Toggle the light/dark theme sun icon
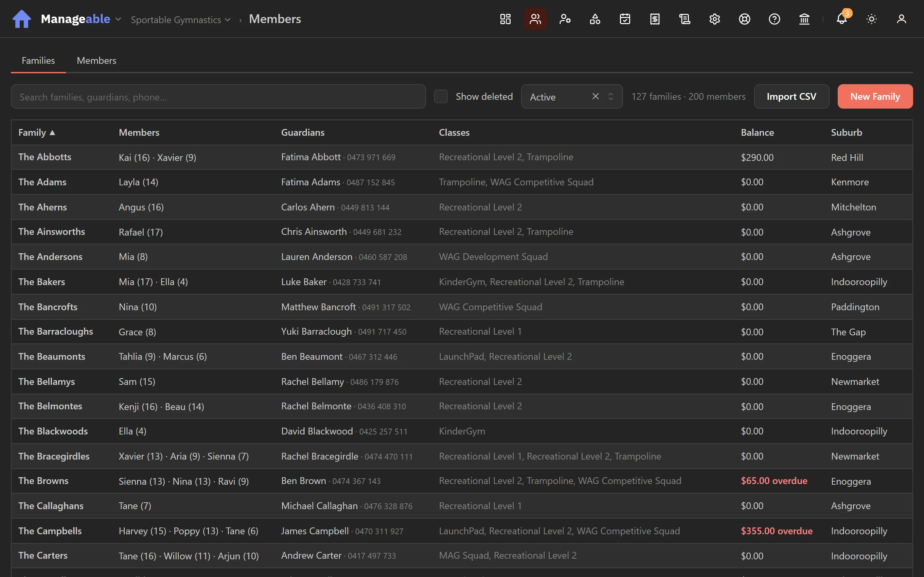The height and width of the screenshot is (577, 924). click(872, 19)
